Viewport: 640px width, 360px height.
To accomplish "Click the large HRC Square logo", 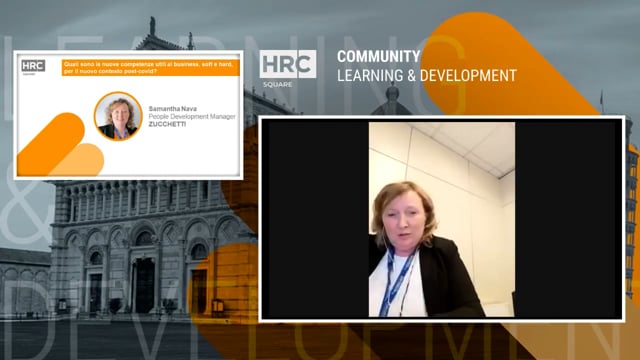I will [x=288, y=69].
